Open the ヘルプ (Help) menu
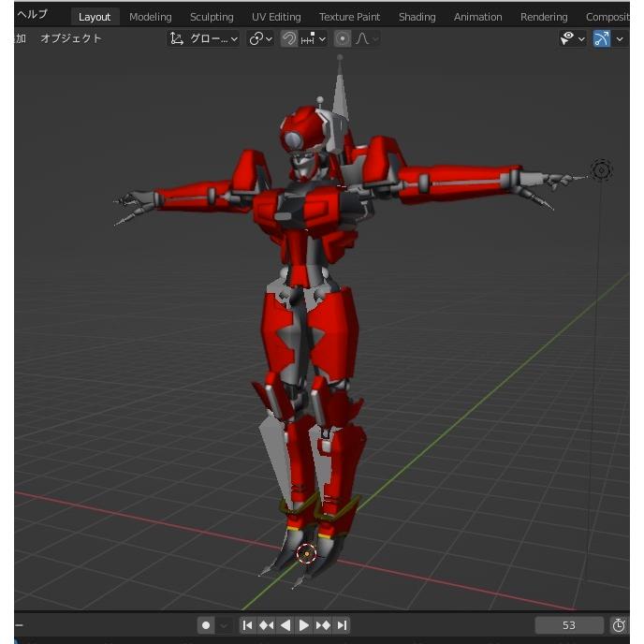The height and width of the screenshot is (644, 644). pyautogui.click(x=32, y=14)
